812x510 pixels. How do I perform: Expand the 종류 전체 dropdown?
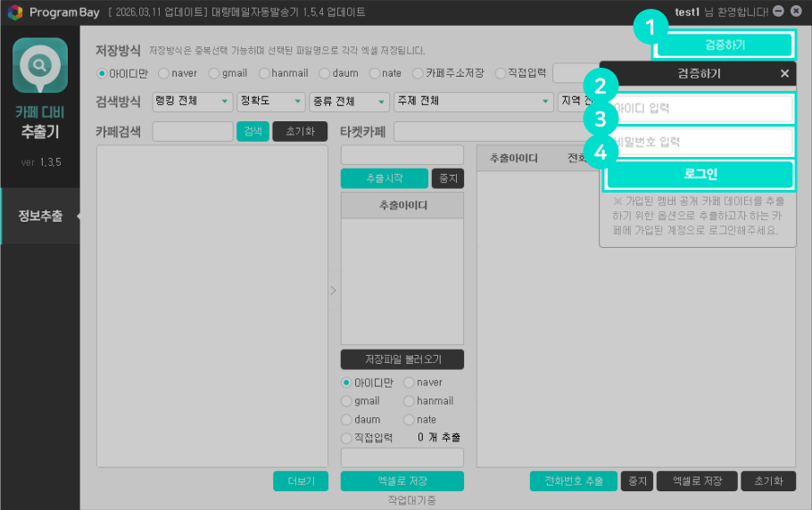click(x=344, y=102)
